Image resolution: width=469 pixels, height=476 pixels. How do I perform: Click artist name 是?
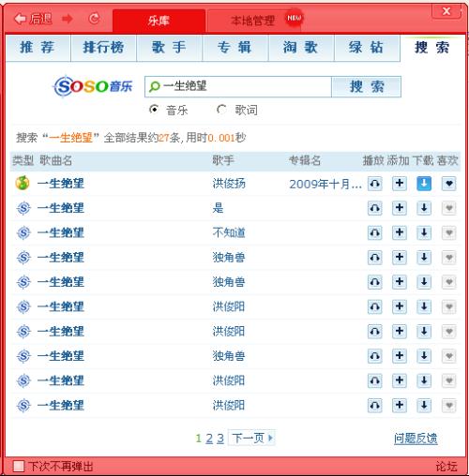point(218,208)
